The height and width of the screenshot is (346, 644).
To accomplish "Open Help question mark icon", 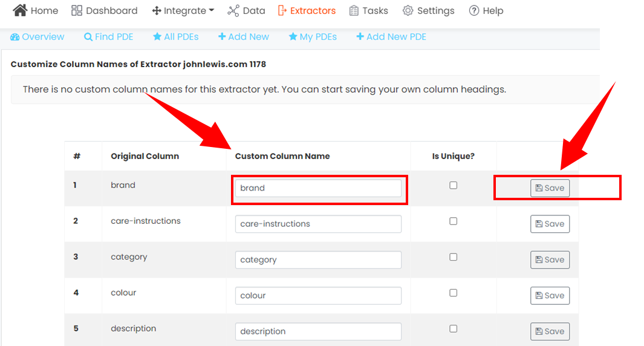I will point(474,11).
